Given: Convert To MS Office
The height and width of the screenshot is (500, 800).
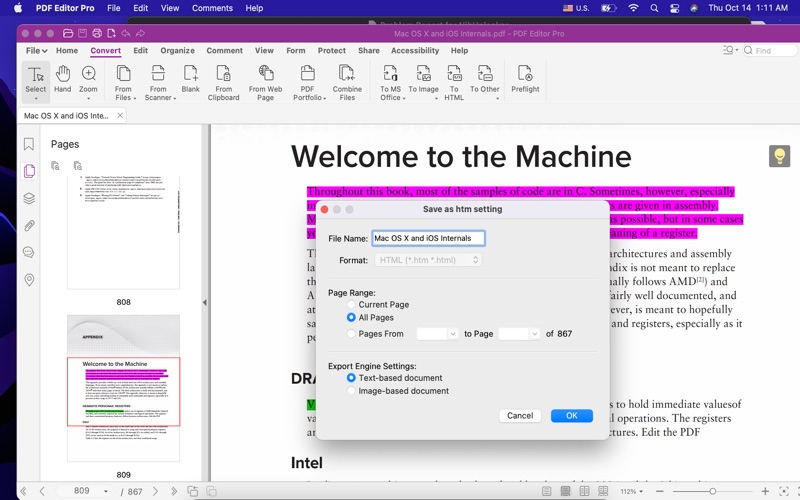Looking at the screenshot, I should [390, 82].
